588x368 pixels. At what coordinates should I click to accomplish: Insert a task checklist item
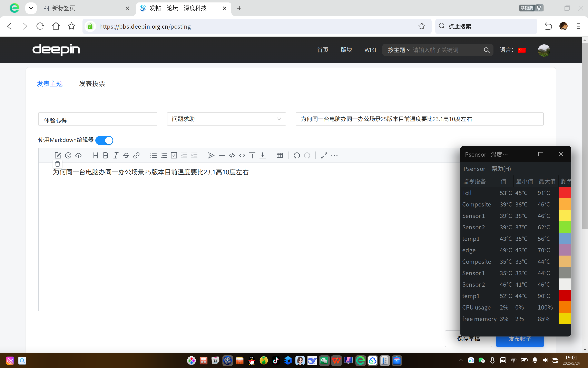tap(174, 155)
